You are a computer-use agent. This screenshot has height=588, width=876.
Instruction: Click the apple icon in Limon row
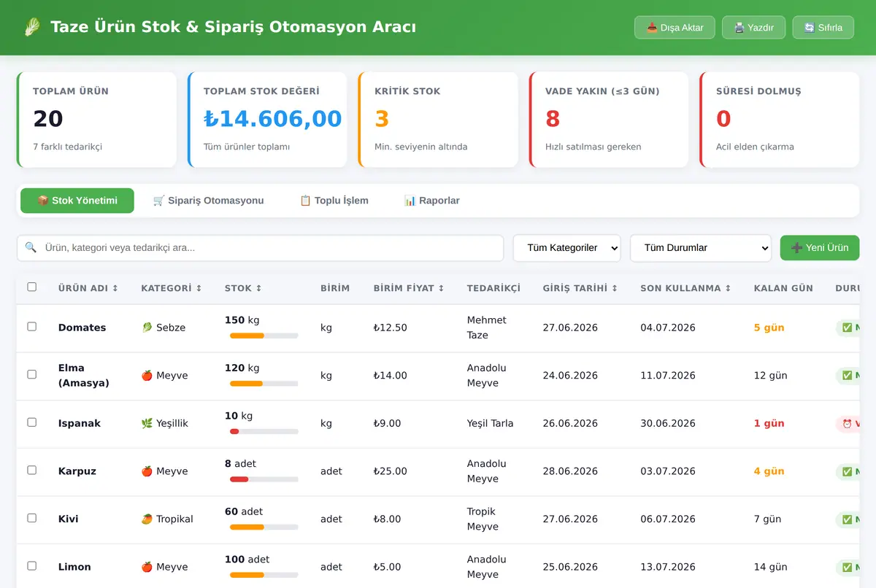click(x=147, y=567)
